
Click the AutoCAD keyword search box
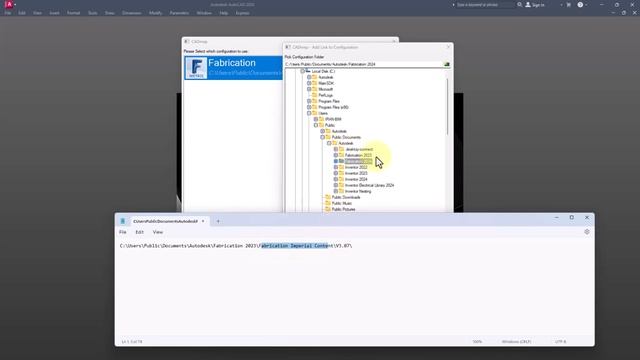[x=484, y=5]
